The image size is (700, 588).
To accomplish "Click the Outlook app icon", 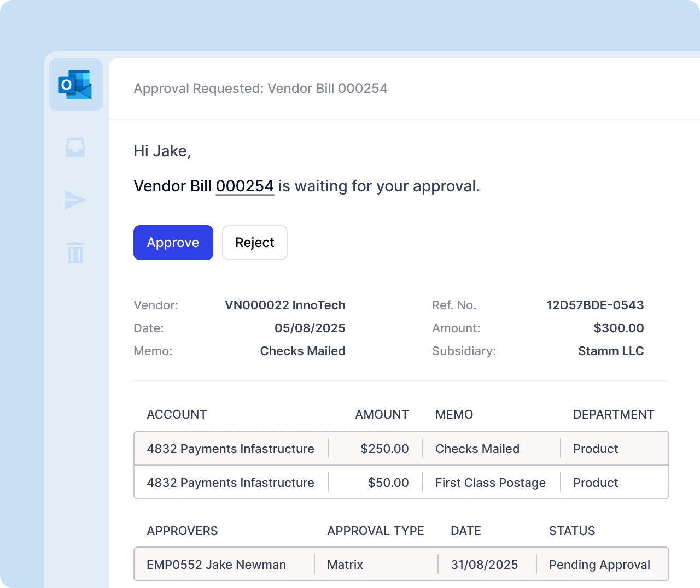I will coord(75,85).
